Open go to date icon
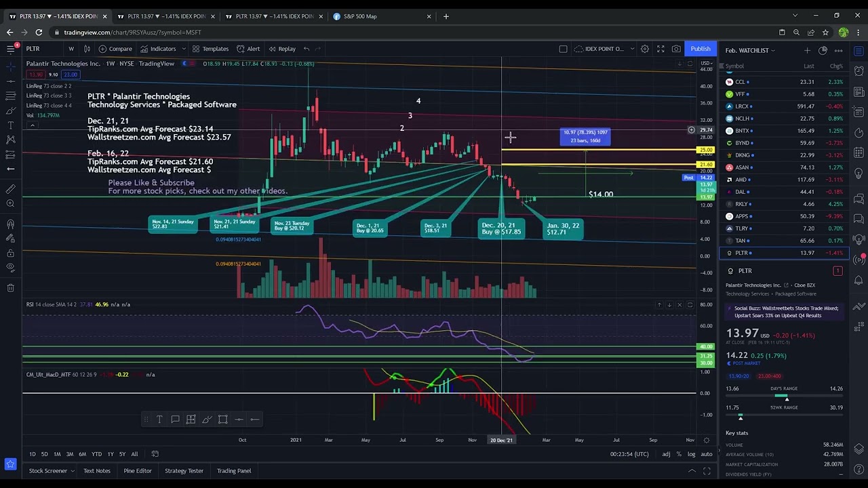 click(x=155, y=454)
